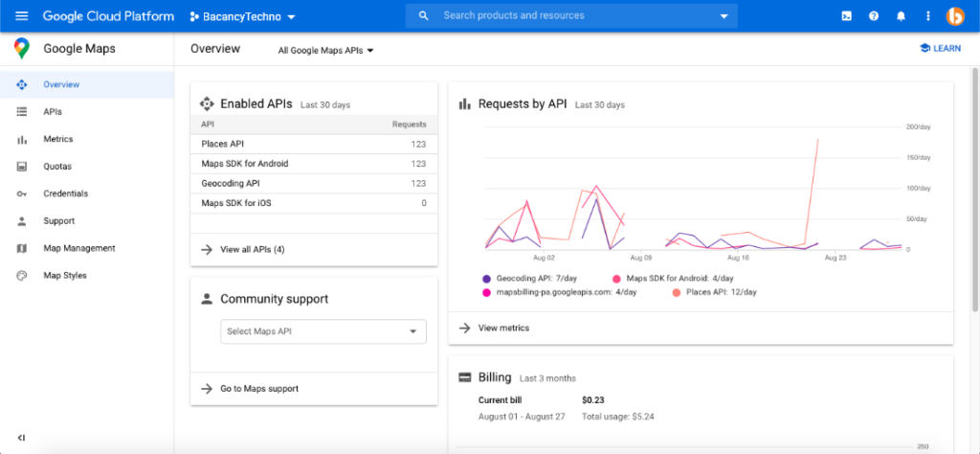This screenshot has width=980, height=454.
Task: Open Credentials in the sidebar
Action: [87, 193]
